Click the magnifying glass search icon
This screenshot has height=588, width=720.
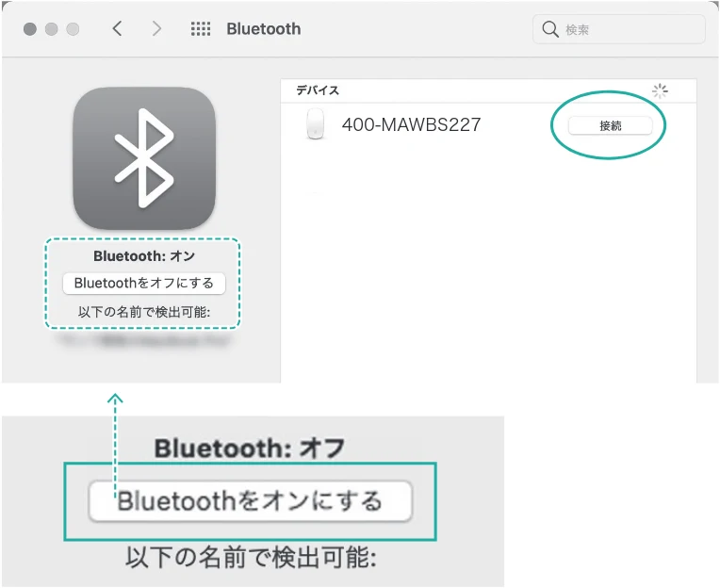pyautogui.click(x=550, y=29)
